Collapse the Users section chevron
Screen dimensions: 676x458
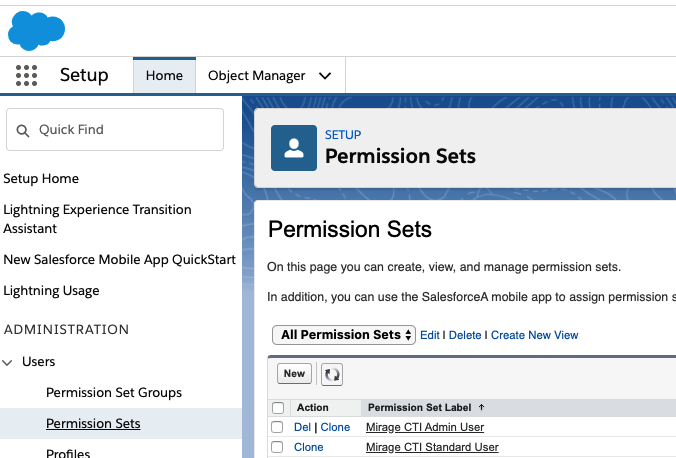click(x=7, y=362)
